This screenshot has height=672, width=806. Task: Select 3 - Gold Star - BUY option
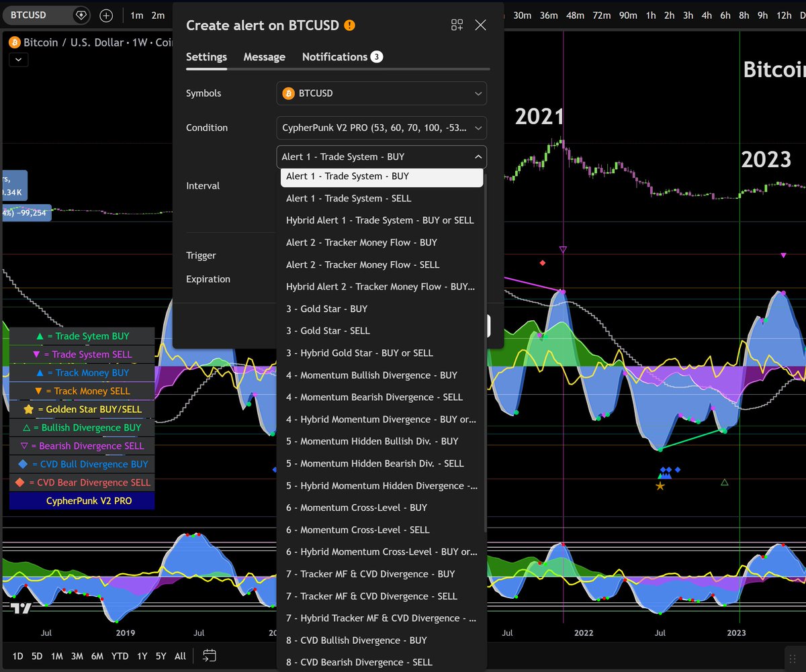pos(382,309)
